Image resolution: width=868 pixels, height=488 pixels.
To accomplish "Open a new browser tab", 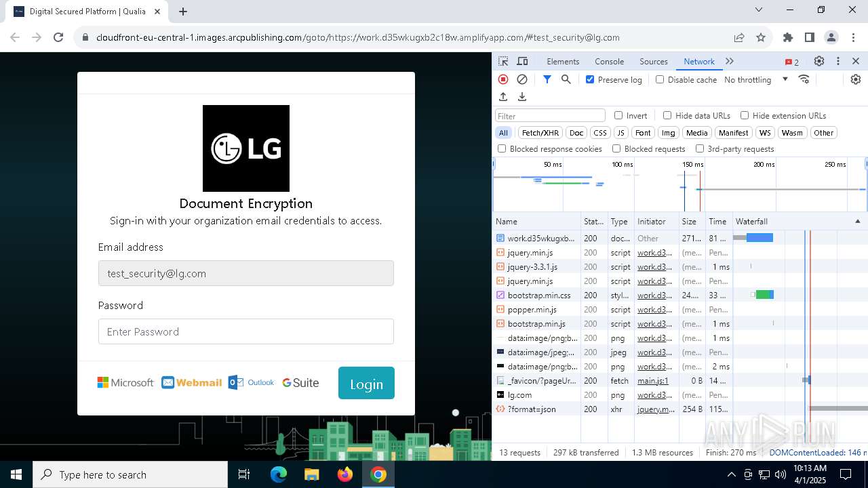I will tap(183, 12).
